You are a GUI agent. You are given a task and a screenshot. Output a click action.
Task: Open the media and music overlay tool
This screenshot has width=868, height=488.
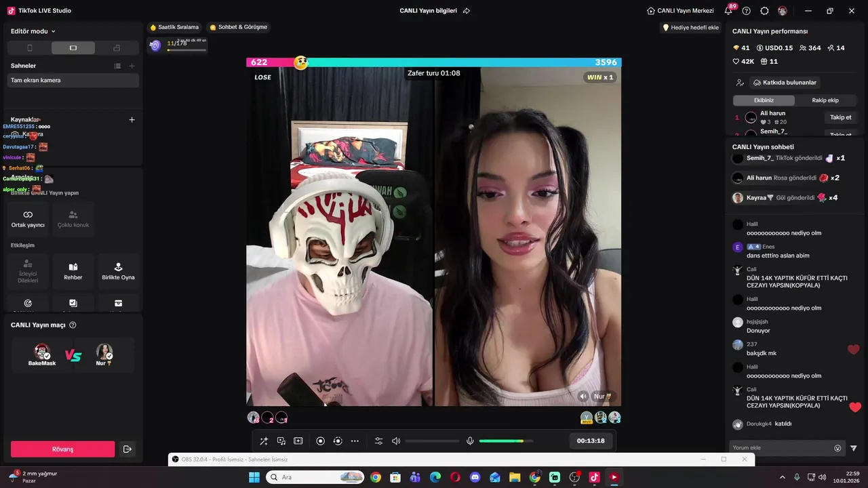(281, 441)
